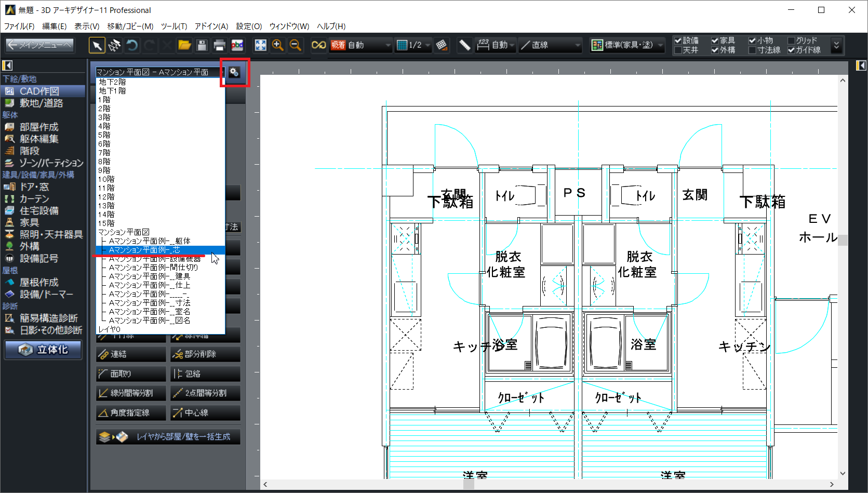Click the 立体化 button
The height and width of the screenshot is (493, 868).
[44, 350]
